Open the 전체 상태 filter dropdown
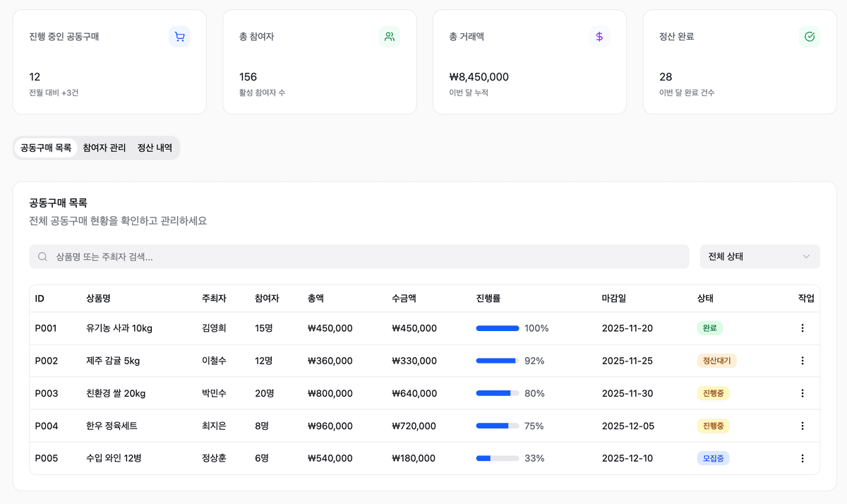The image size is (847, 504). coord(759,256)
